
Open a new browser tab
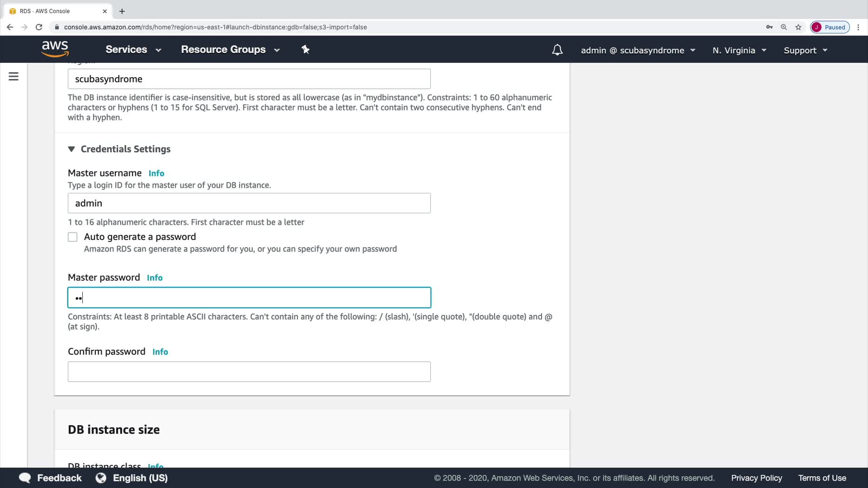tap(122, 11)
